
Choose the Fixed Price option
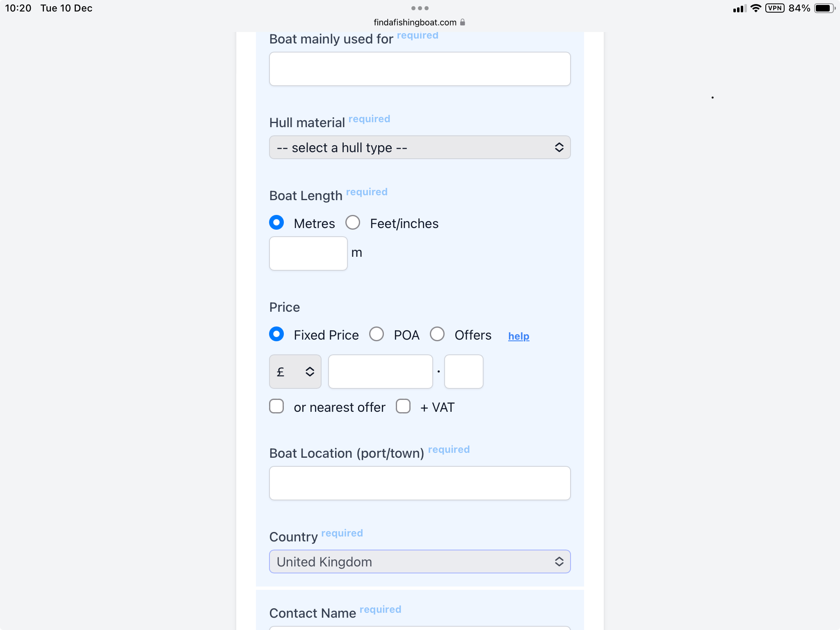pos(276,334)
